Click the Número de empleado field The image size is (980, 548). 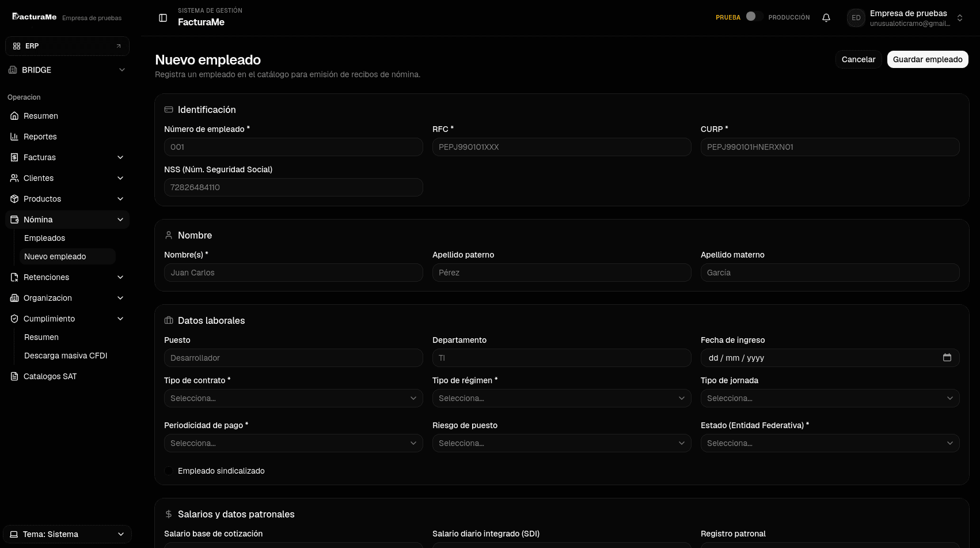tap(294, 147)
